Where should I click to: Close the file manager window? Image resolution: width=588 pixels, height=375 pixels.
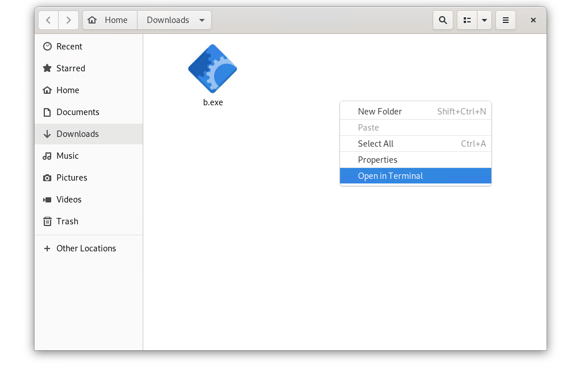tap(533, 20)
